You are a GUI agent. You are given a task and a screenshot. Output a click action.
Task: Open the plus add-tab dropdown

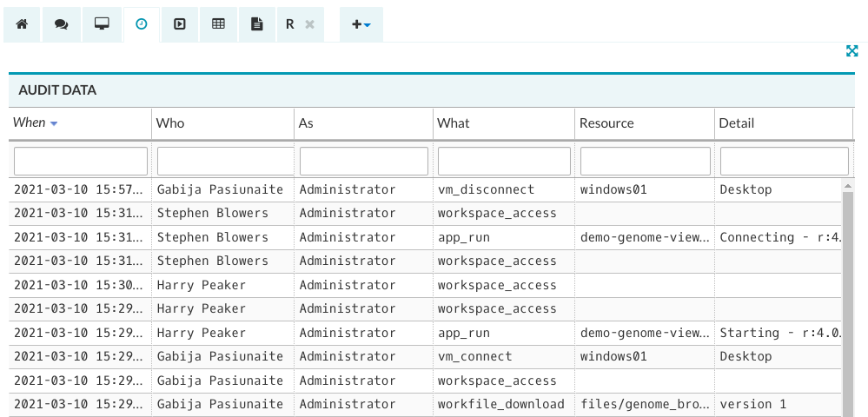361,24
